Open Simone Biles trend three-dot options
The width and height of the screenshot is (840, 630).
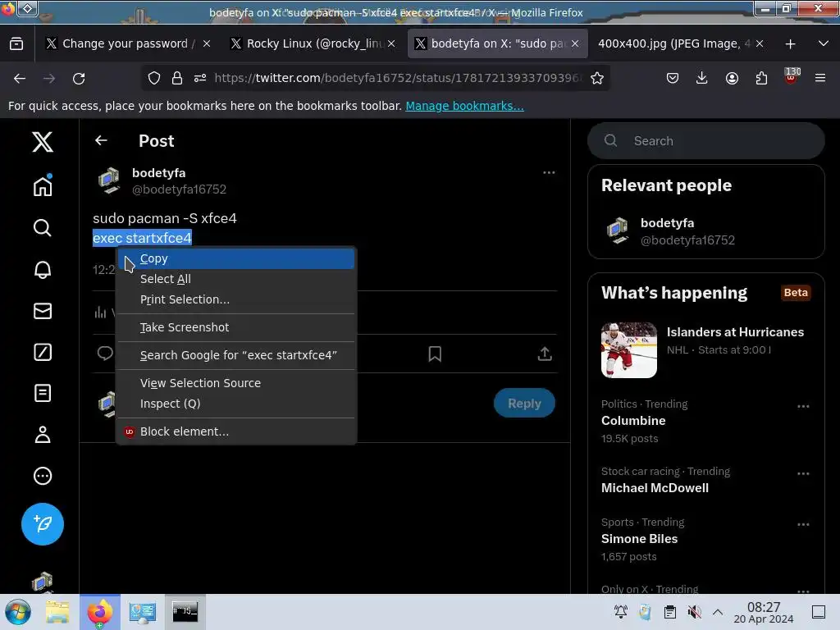click(803, 524)
